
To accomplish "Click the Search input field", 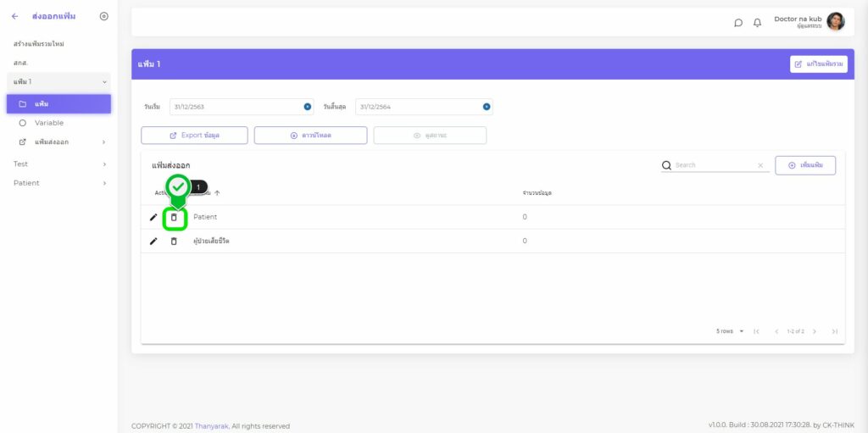I will pos(712,165).
